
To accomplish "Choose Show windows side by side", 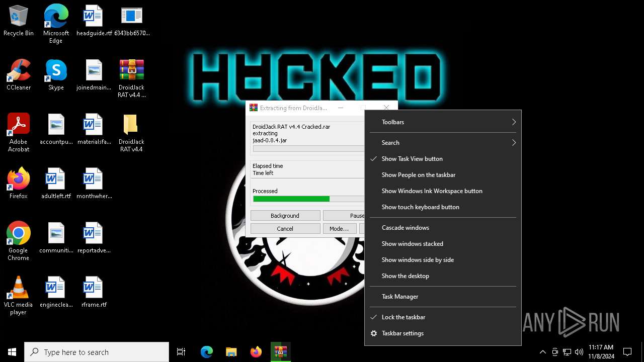I will 443,260.
